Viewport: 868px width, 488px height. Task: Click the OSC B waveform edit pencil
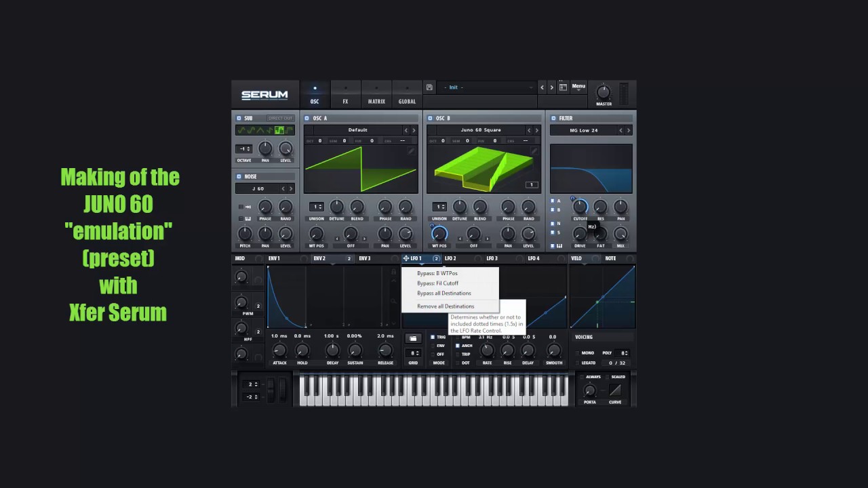(534, 151)
